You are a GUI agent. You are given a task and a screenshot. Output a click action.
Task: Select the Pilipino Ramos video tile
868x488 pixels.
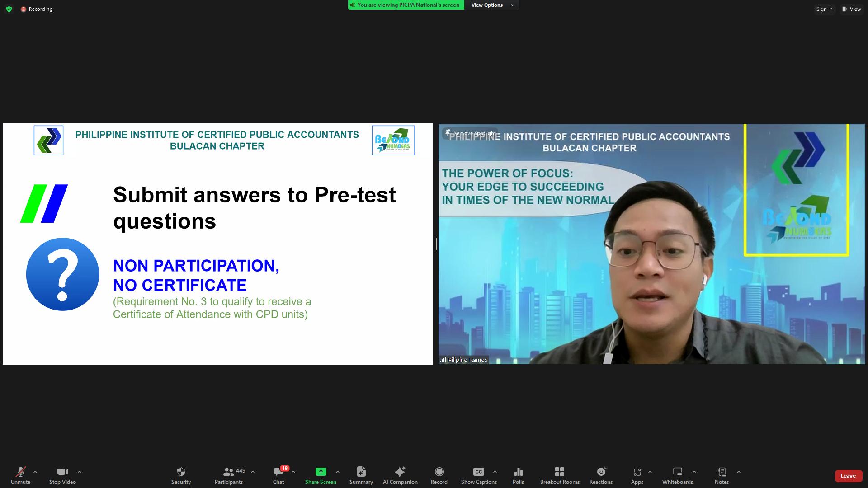651,244
